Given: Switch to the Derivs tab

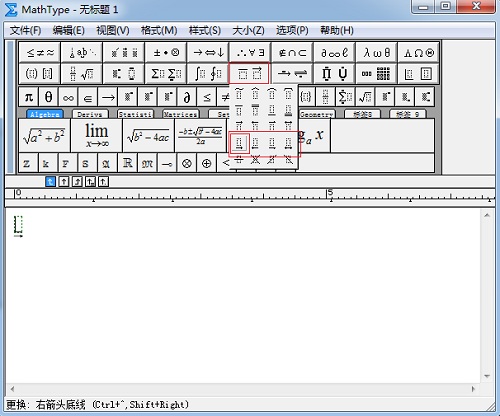Looking at the screenshot, I should pos(90,114).
